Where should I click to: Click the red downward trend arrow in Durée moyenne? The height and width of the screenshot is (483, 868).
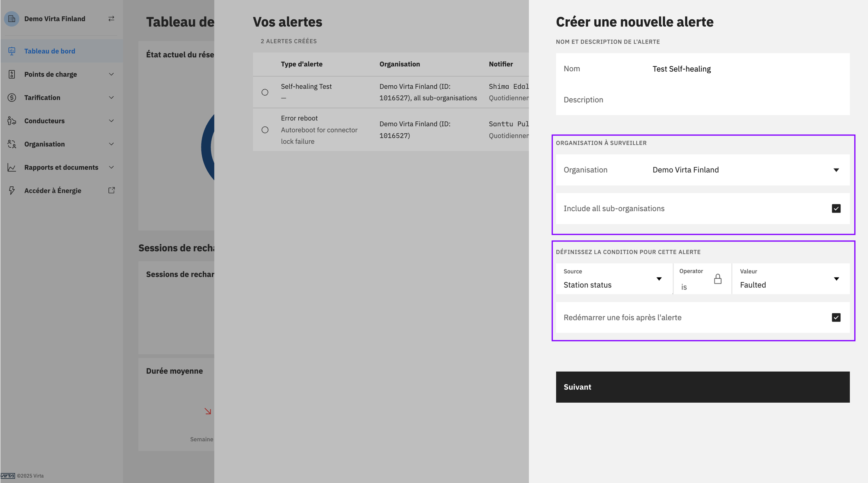207,411
